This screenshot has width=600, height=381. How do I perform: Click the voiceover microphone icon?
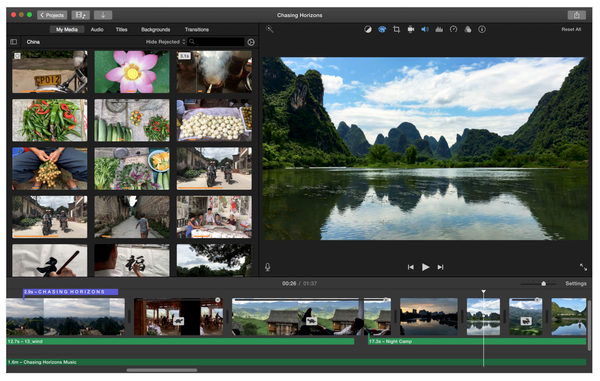(267, 267)
